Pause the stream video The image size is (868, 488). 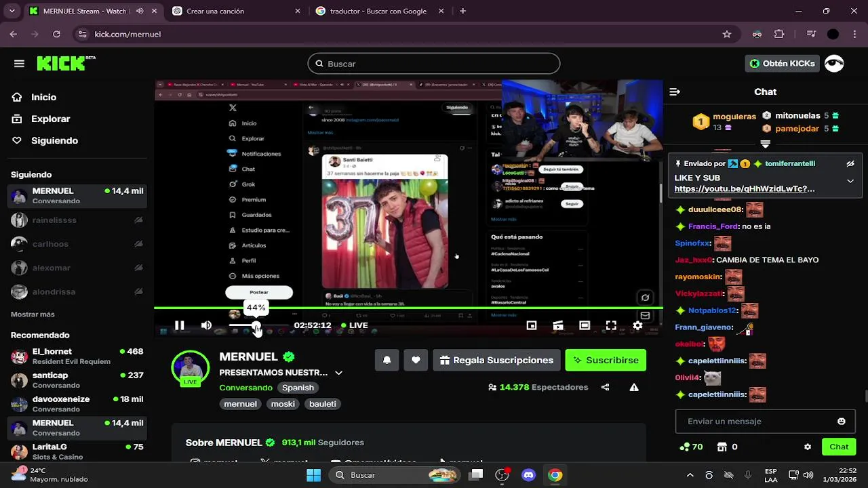click(179, 325)
